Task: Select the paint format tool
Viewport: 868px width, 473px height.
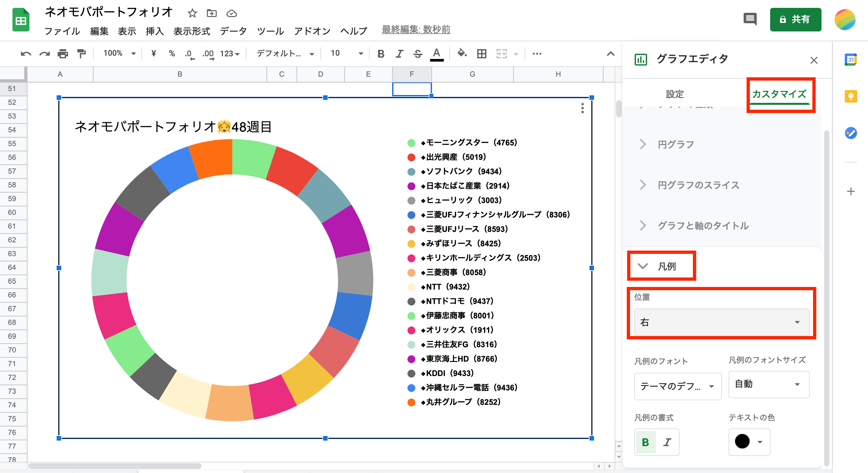Action: coord(81,54)
